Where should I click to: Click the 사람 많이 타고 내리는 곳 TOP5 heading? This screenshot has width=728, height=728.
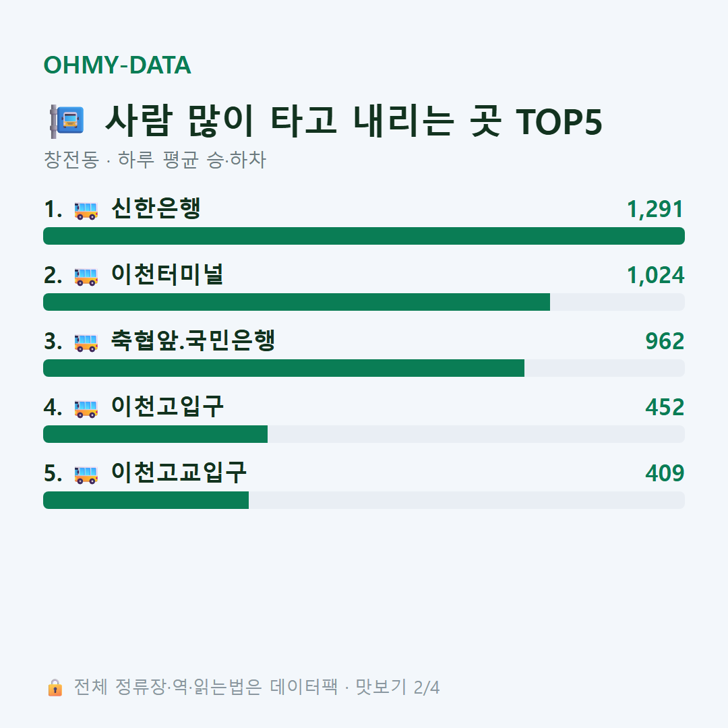(354, 121)
